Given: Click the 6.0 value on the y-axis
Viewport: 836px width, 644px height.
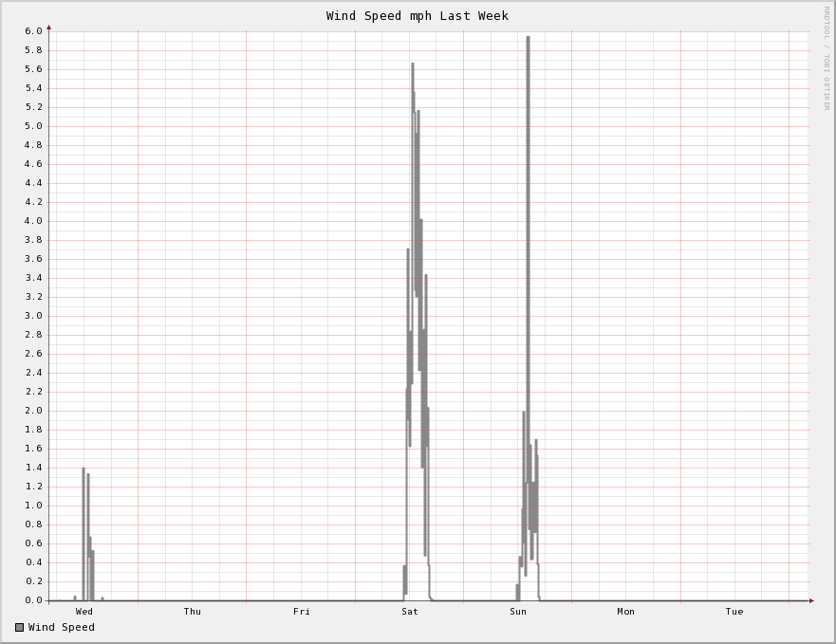Looking at the screenshot, I should (33, 31).
